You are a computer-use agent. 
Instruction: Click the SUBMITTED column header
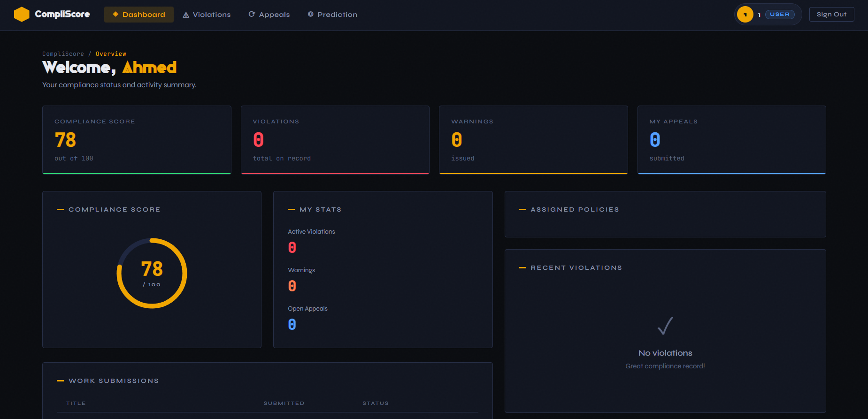pyautogui.click(x=284, y=404)
